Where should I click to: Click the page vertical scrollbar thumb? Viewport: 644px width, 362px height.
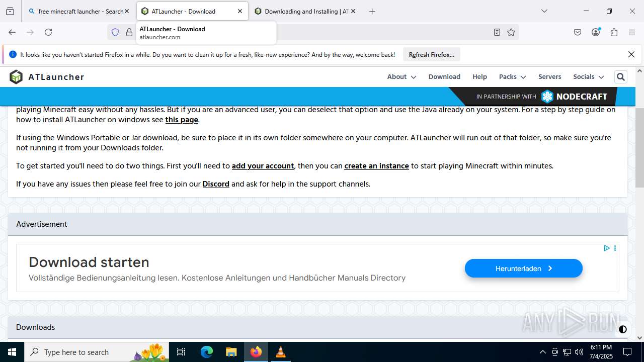pos(639,147)
